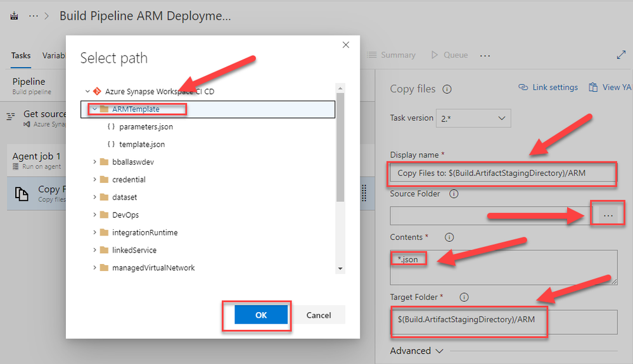The height and width of the screenshot is (364, 633).
Task: Click the Contents text area
Action: [503, 267]
